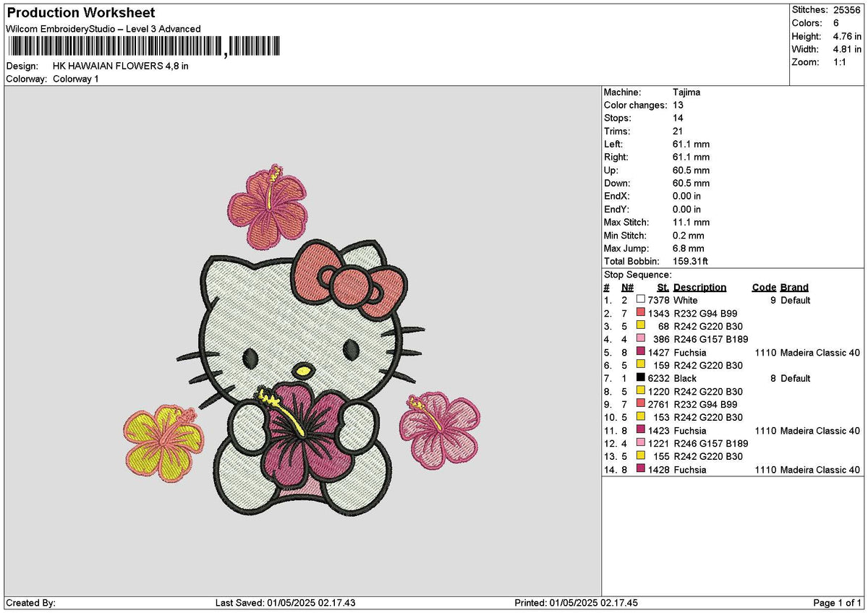The height and width of the screenshot is (613, 868).
Task: Click the White color swatch in row 1
Action: 641,300
